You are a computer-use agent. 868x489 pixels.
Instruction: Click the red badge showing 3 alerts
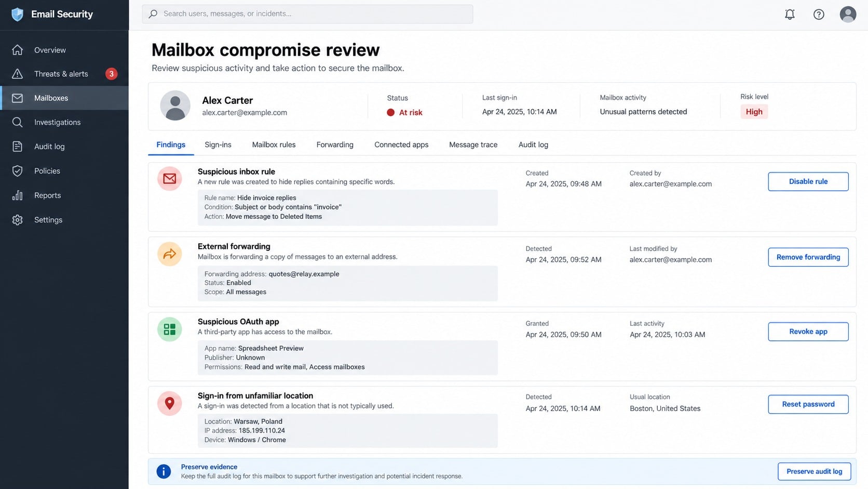[111, 74]
